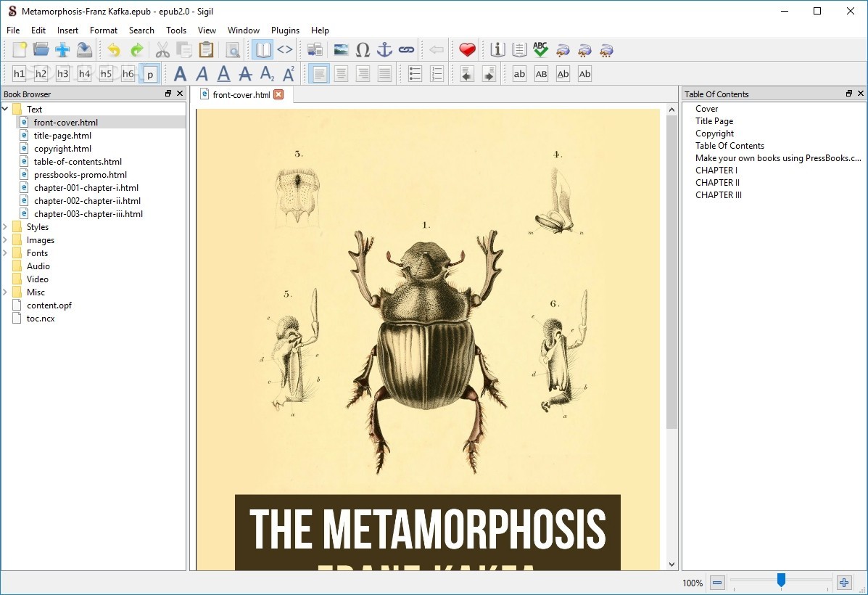This screenshot has height=595, width=868.
Task: Insert a numbered list
Action: pyautogui.click(x=437, y=74)
